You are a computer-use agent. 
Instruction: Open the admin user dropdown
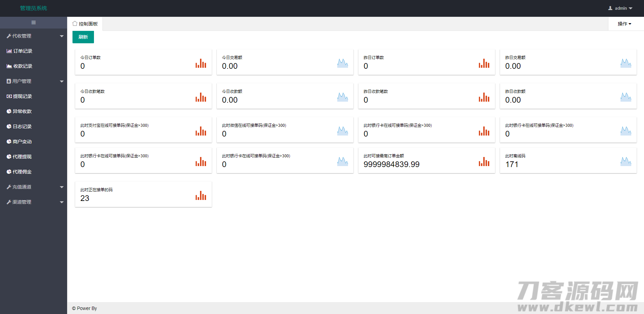(620, 8)
